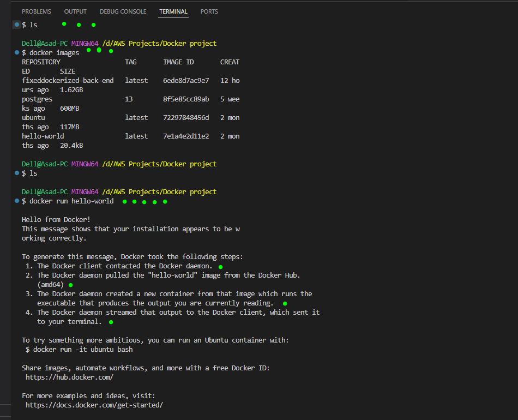Select the 'postgres' repository name
The height and width of the screenshot is (420, 518).
click(37, 99)
